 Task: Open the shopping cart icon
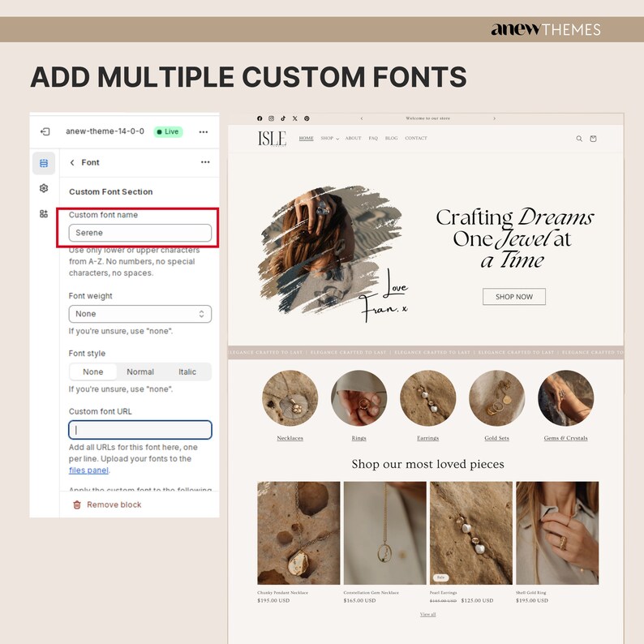[x=593, y=139]
